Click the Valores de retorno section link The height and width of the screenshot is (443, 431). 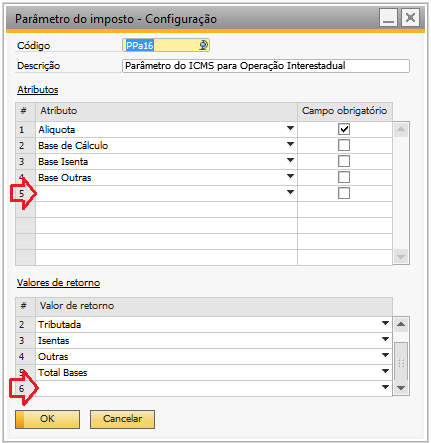point(58,283)
